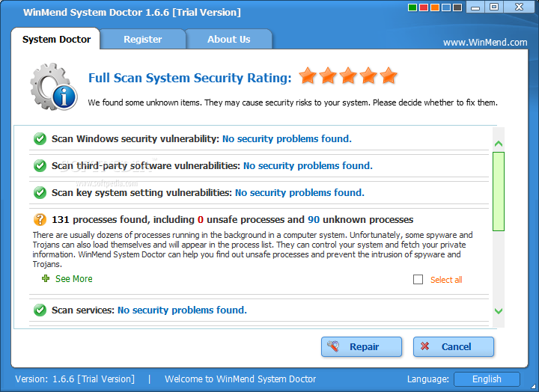
Task: Select the orange theme color swatch
Action: [x=435, y=7]
